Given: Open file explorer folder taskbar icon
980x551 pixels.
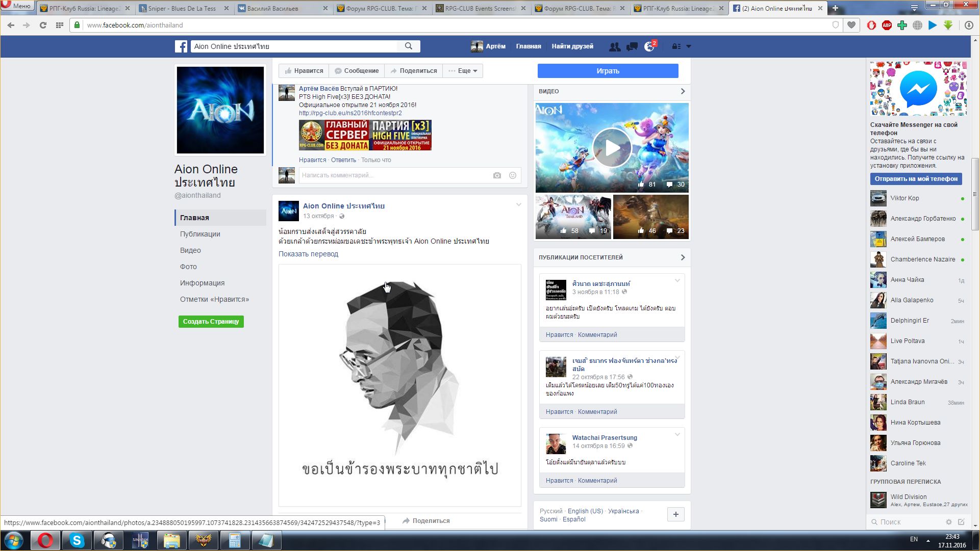Looking at the screenshot, I should point(172,540).
